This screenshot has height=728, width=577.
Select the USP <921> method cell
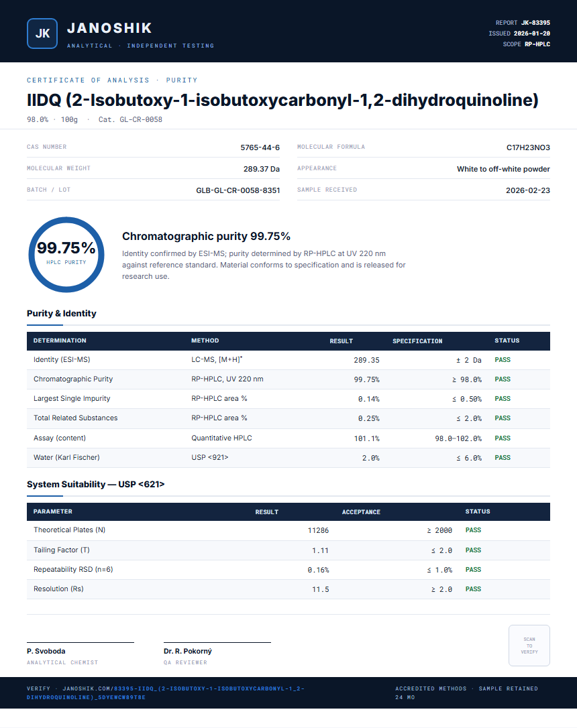(x=210, y=457)
